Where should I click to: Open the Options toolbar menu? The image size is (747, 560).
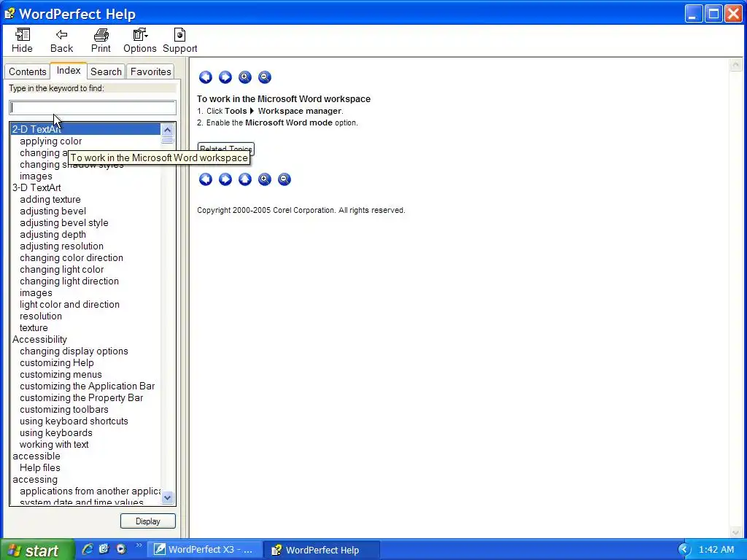click(139, 41)
